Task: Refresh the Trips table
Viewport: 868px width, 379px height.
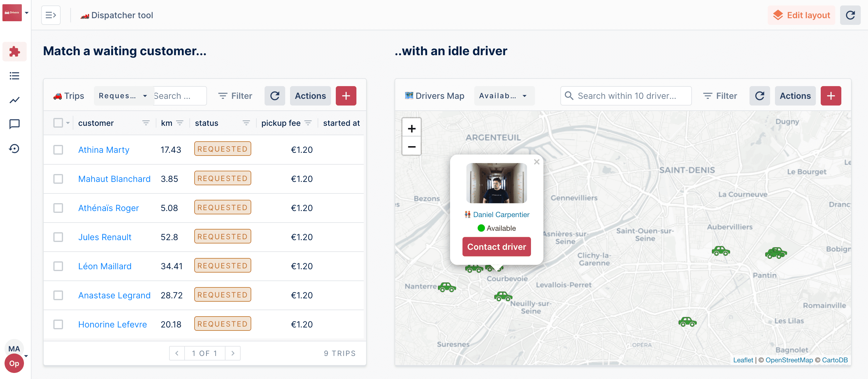Action: (275, 96)
